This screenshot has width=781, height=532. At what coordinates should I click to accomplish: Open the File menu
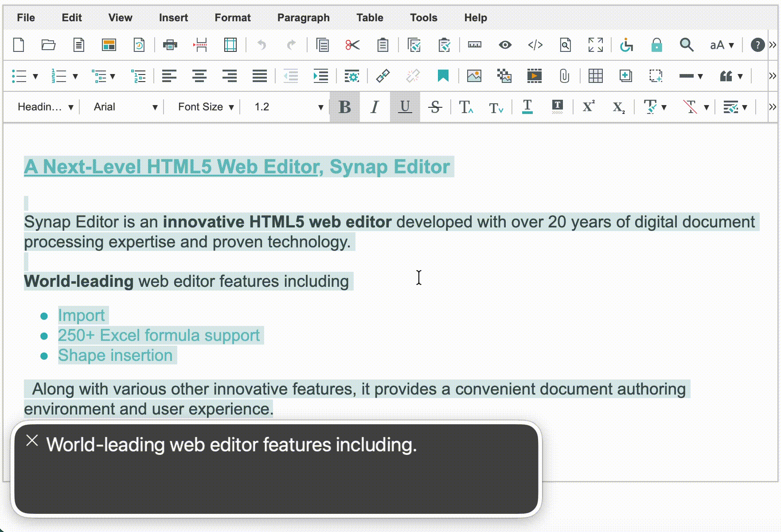pos(26,18)
